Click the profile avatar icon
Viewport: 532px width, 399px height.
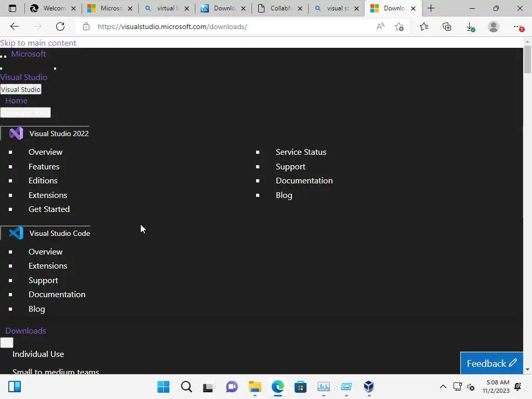(494, 26)
